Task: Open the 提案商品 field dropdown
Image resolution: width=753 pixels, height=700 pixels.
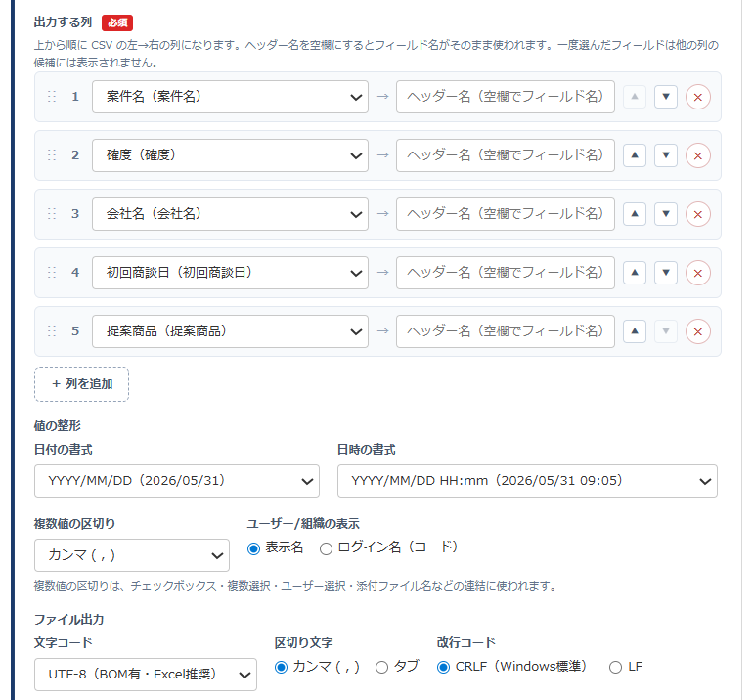Action: tap(230, 331)
